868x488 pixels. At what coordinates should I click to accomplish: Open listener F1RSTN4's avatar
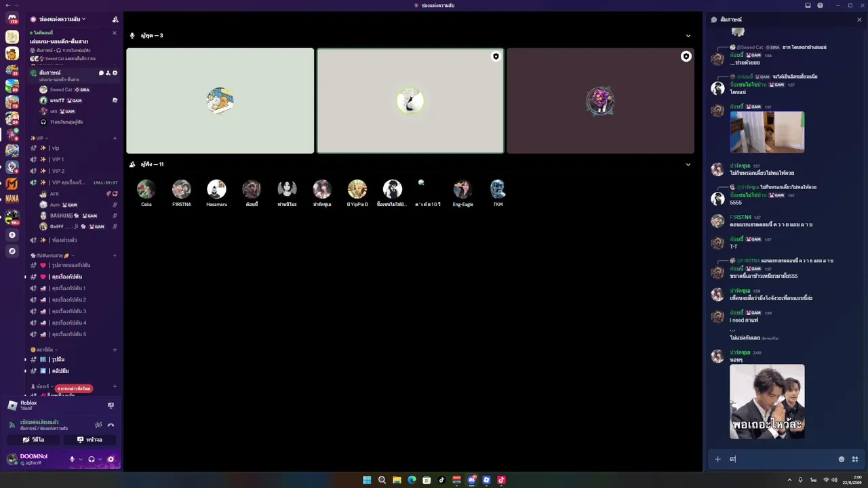tap(181, 189)
